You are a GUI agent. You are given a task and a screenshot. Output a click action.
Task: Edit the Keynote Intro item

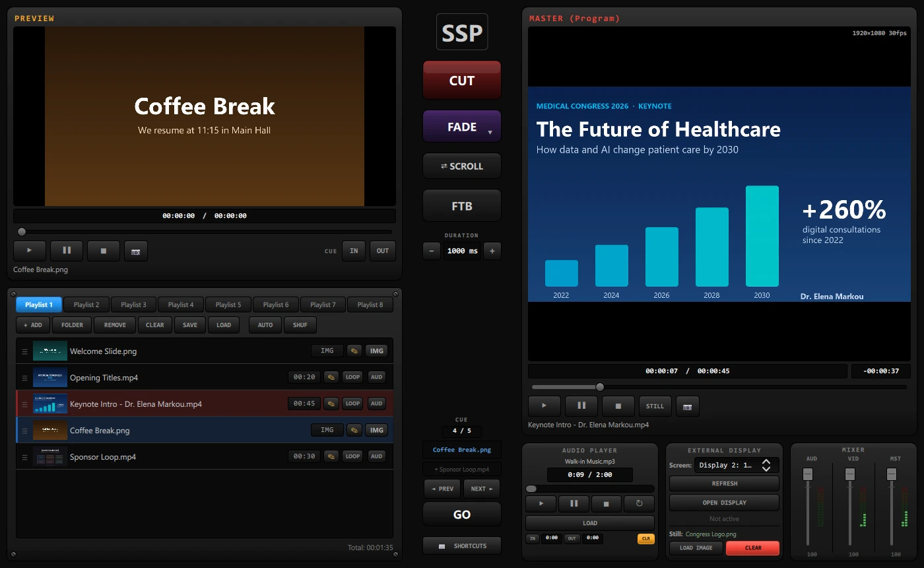point(331,404)
